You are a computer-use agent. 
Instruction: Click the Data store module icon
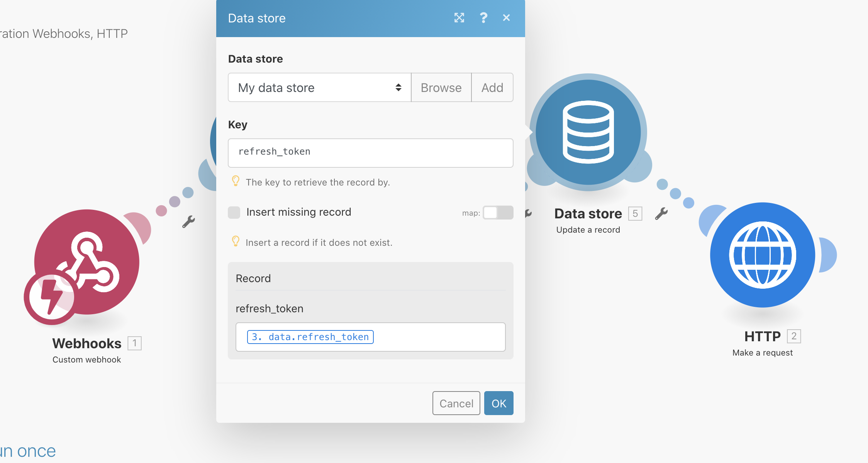click(x=588, y=132)
